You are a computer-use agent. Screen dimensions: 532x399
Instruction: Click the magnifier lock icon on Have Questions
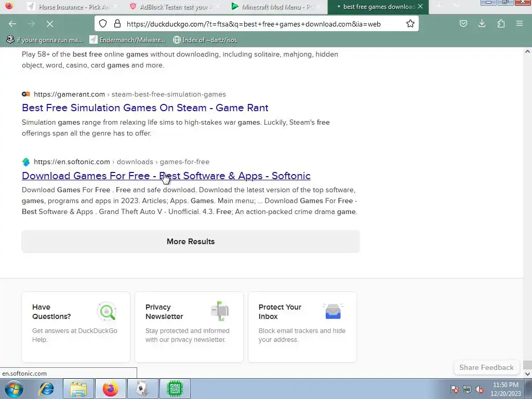coord(107,312)
